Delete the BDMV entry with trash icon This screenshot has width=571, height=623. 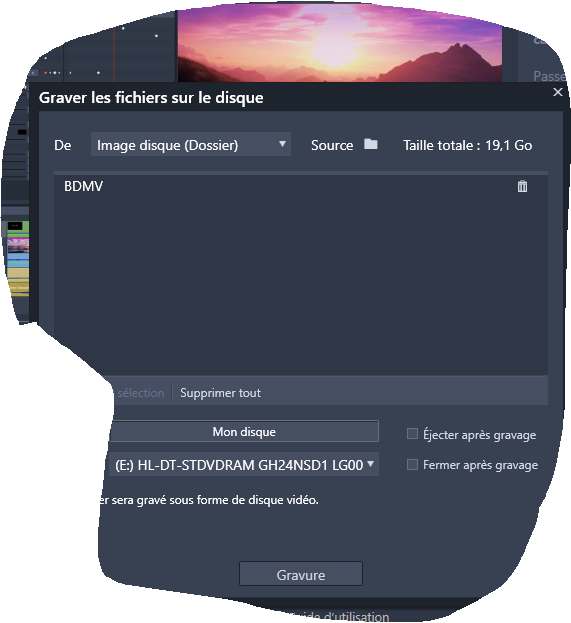522,186
